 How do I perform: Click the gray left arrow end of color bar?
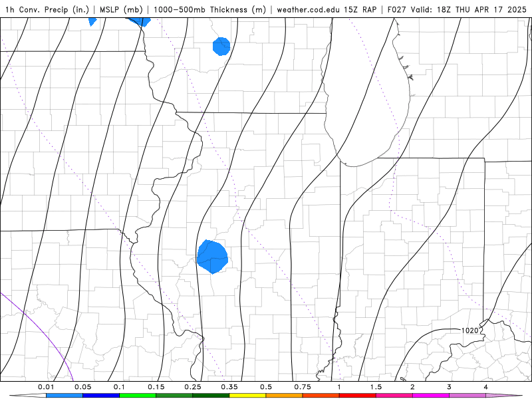tap(28, 396)
